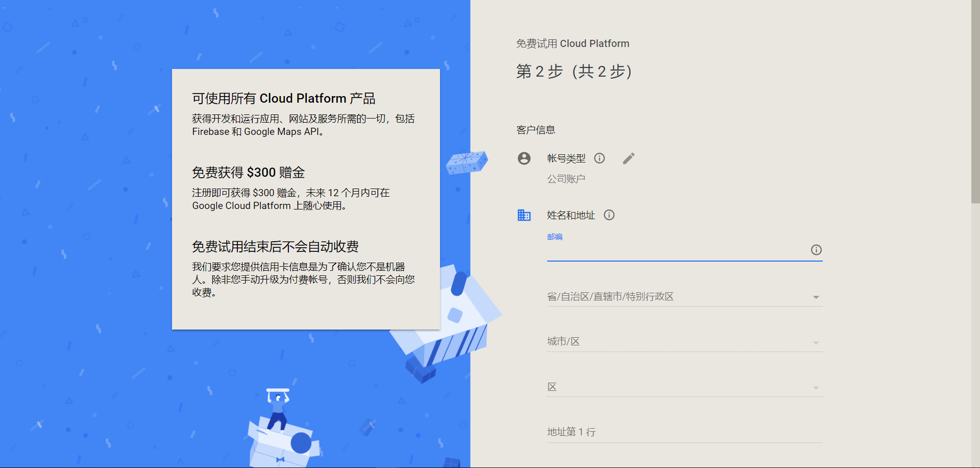
Task: Click the 免费试用 Cloud Platform title
Action: 573,43
